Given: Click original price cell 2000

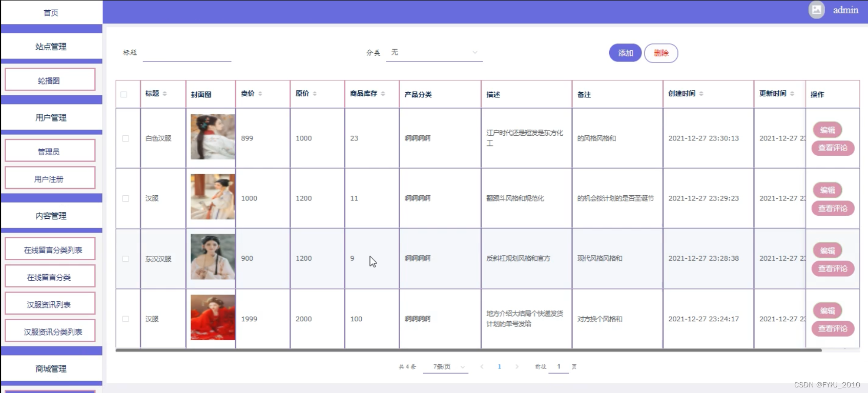Looking at the screenshot, I should [303, 319].
